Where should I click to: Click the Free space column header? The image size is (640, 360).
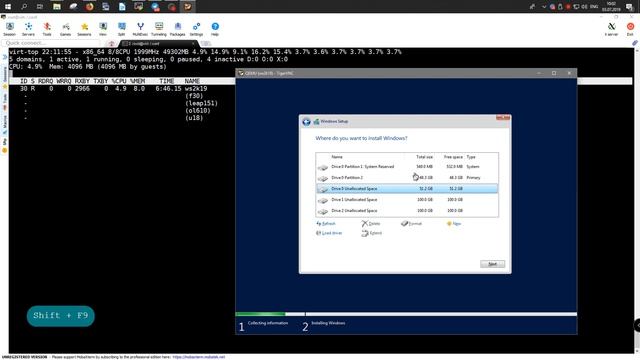point(453,157)
